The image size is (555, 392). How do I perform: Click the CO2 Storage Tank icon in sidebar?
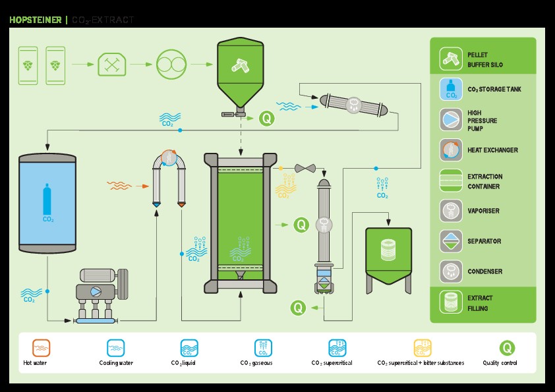pos(451,90)
